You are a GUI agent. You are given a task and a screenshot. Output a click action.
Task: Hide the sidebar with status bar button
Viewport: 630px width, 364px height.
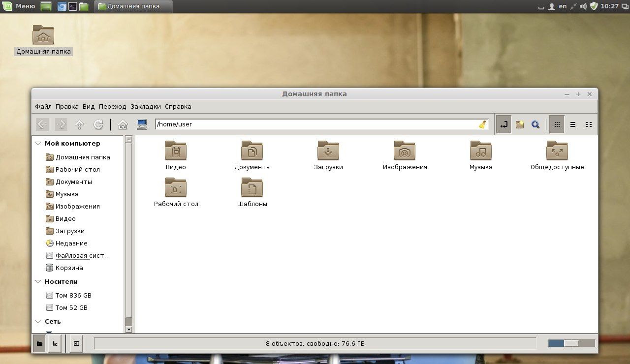pos(76,344)
